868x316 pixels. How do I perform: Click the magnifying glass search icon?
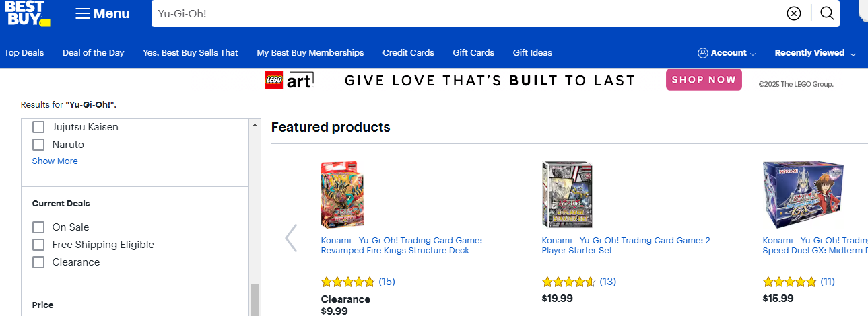(827, 13)
